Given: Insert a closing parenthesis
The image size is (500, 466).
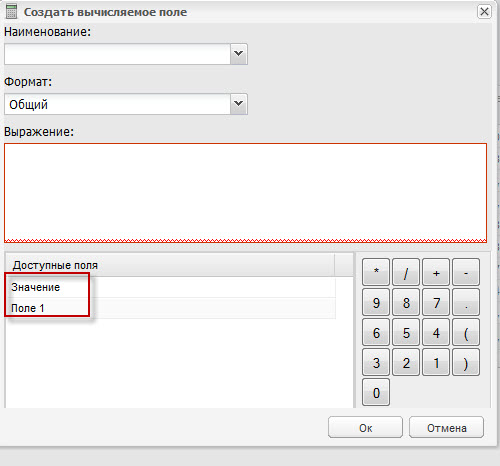Looking at the screenshot, I should pos(466,362).
